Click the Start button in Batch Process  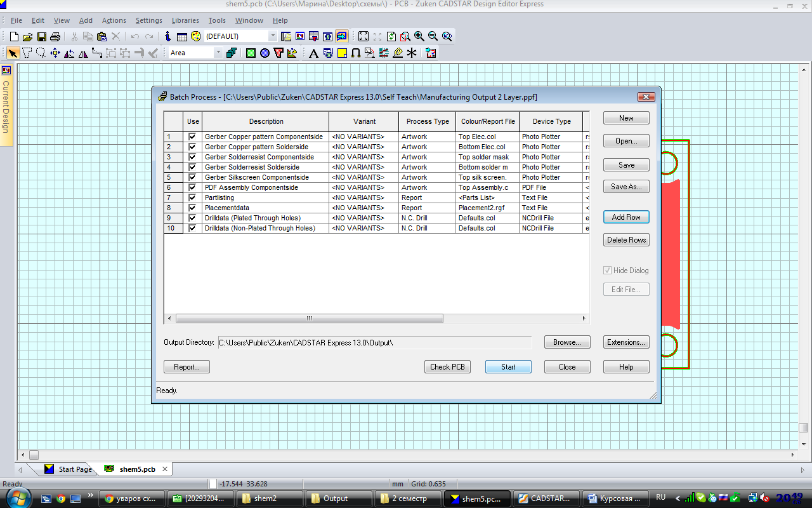coord(508,367)
